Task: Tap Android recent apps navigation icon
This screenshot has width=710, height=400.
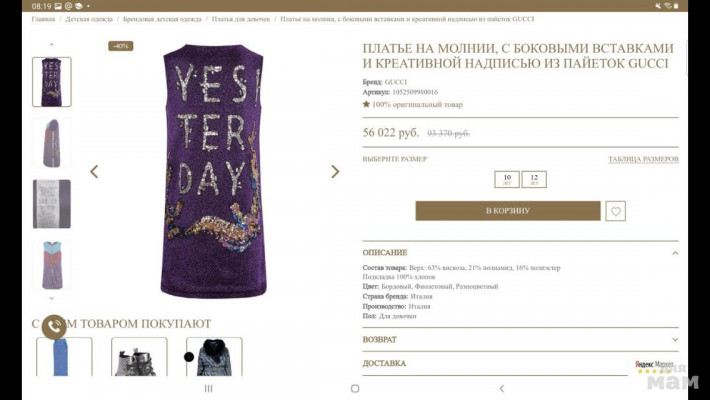Action: 208,388
